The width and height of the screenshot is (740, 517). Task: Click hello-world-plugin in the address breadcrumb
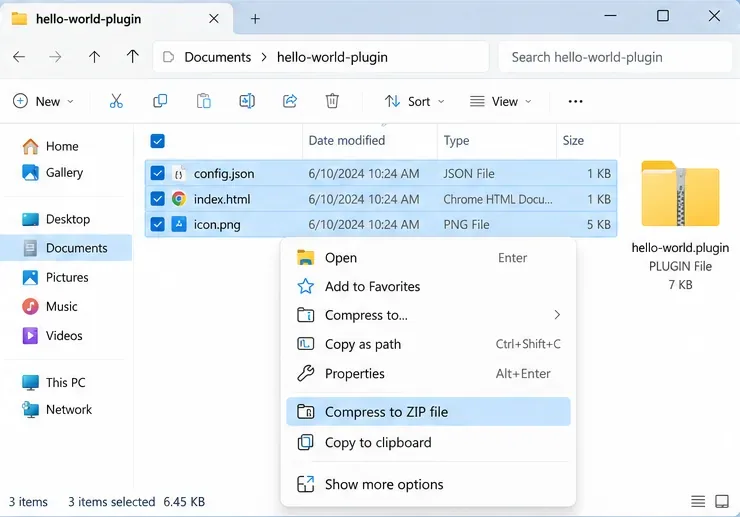[x=332, y=57]
